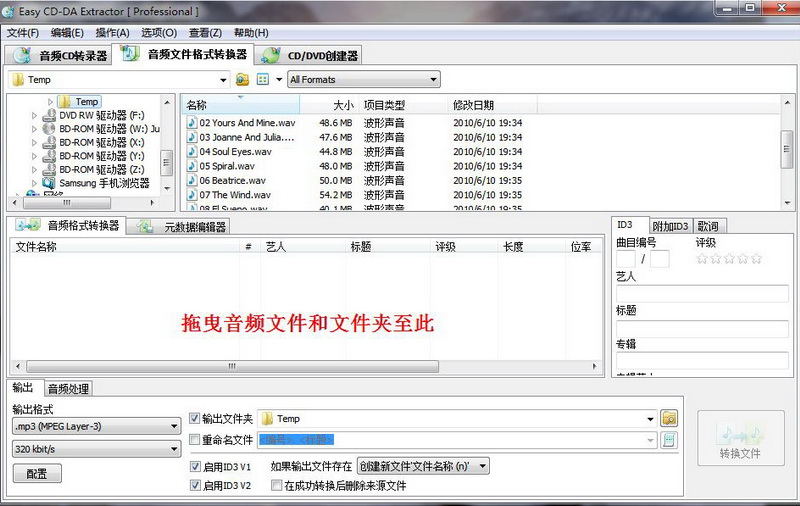Open the 选项(O) menu
The height and width of the screenshot is (506, 800).
tap(159, 33)
